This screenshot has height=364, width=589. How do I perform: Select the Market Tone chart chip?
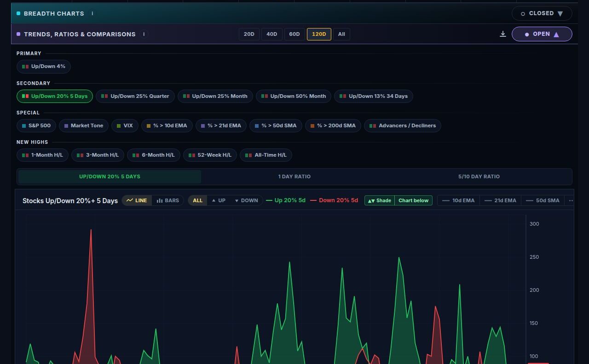pos(84,125)
